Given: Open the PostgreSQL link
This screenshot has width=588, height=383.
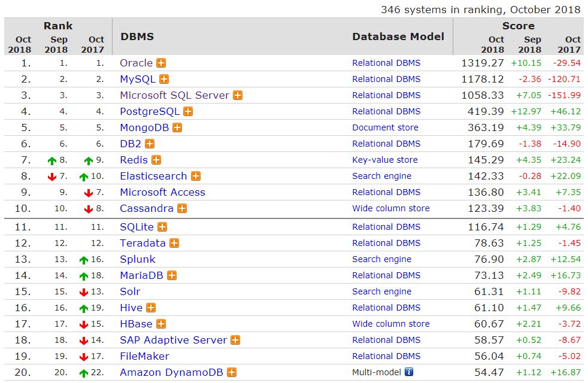Looking at the screenshot, I should tap(150, 111).
